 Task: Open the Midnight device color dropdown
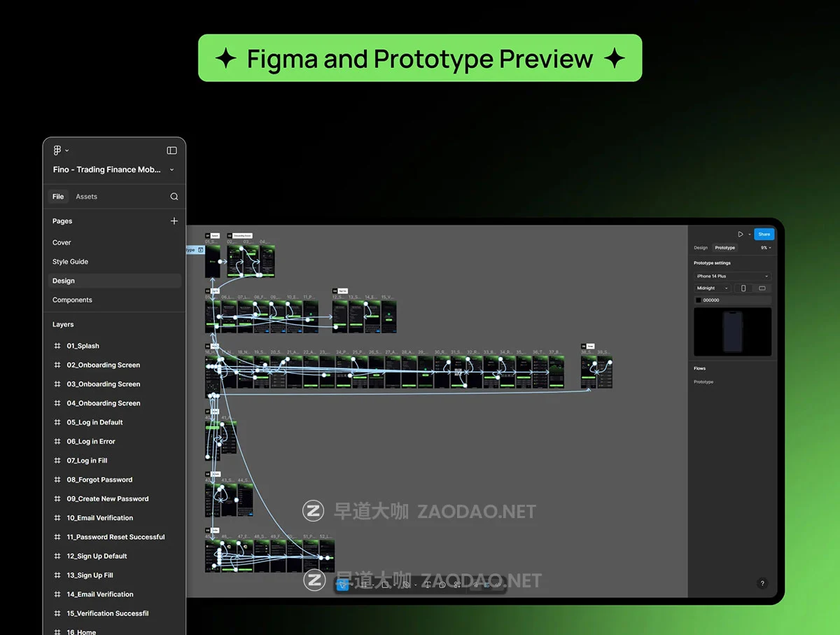713,288
